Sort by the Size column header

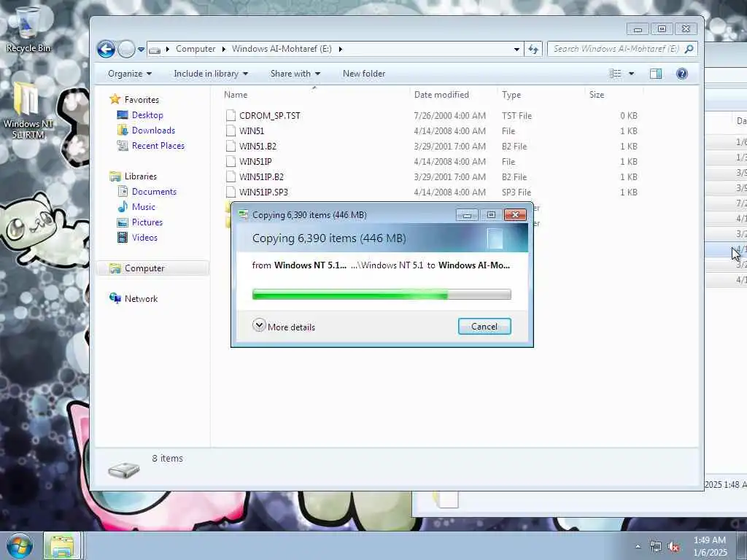597,95
